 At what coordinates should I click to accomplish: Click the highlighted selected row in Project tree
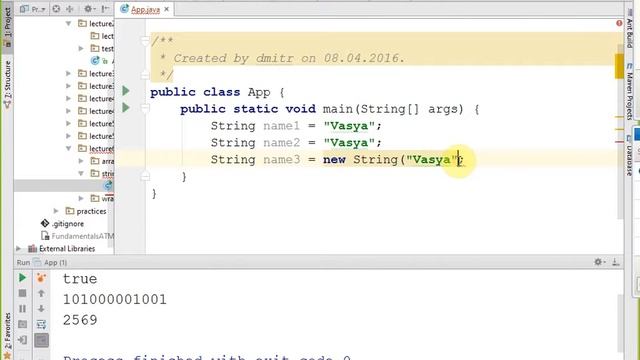[64, 186]
